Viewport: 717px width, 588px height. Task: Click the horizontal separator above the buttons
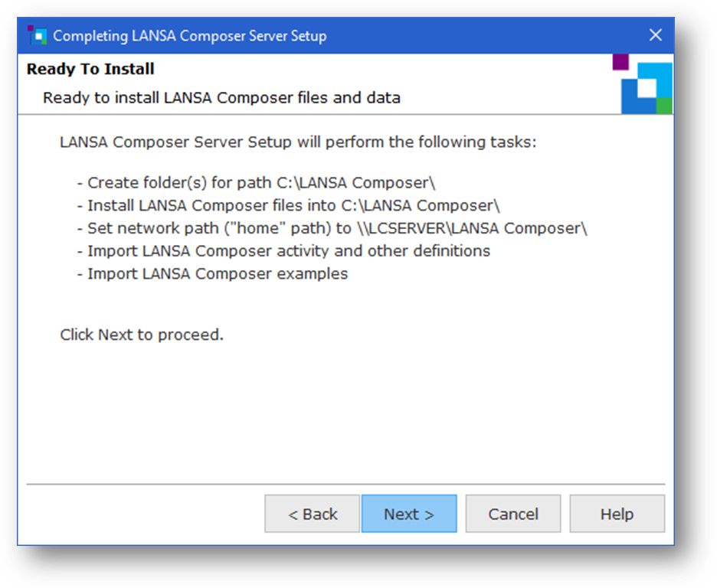(345, 484)
